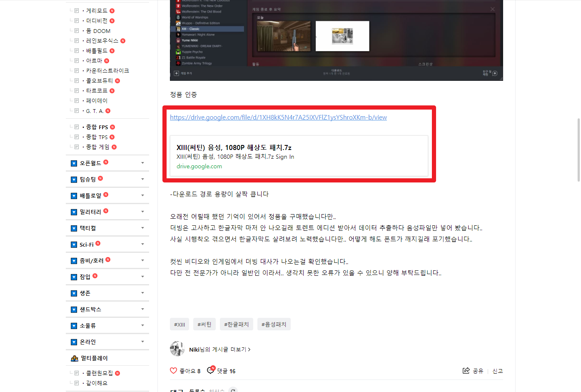581x392 pixels.
Task: Click the comment bubble icon
Action: pyautogui.click(x=211, y=370)
